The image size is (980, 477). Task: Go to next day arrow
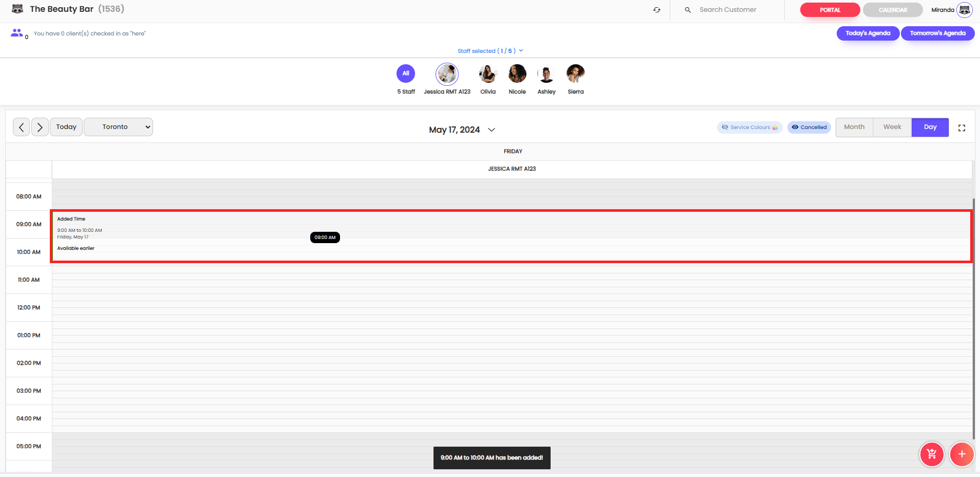[x=40, y=127]
